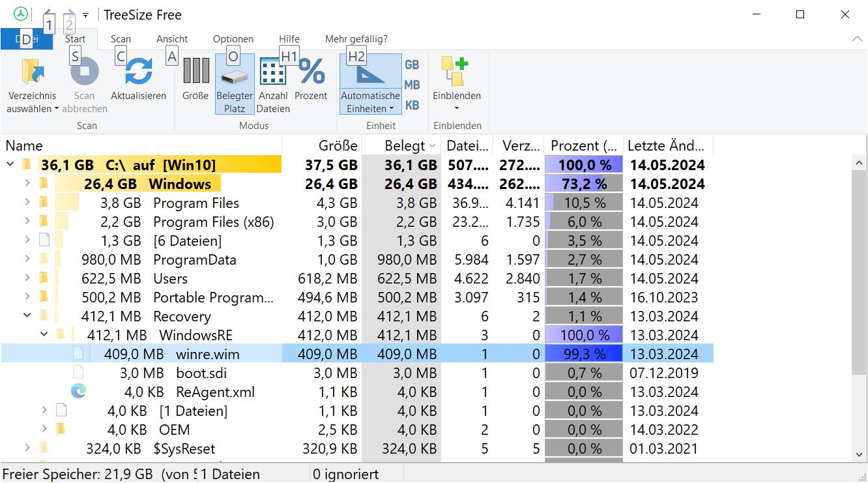Click the scrollbar up arrow
868x483 pixels.
pyautogui.click(x=860, y=163)
